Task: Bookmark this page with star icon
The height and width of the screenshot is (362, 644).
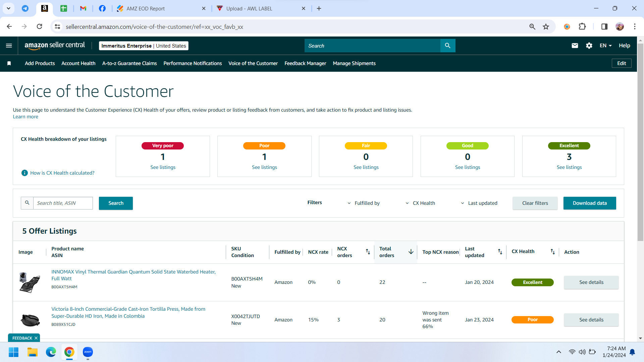Action: click(x=546, y=26)
